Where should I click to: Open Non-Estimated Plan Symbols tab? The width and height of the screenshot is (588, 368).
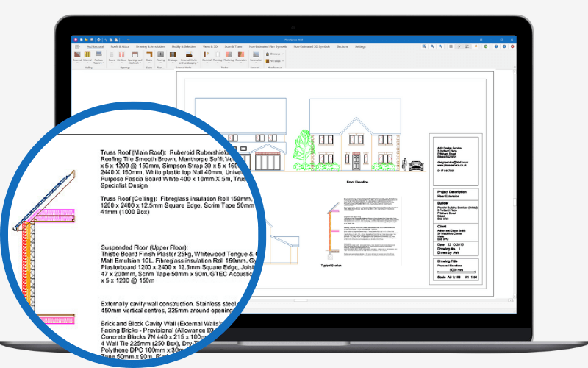(268, 46)
